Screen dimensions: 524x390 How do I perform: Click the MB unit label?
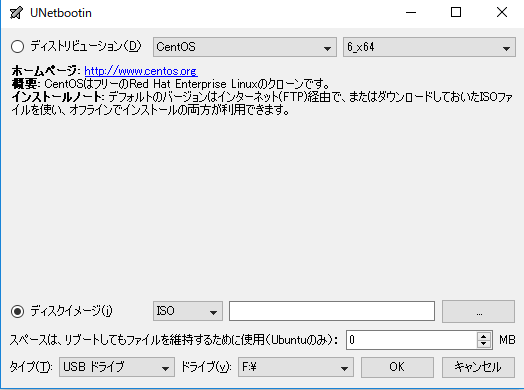[x=507, y=340]
